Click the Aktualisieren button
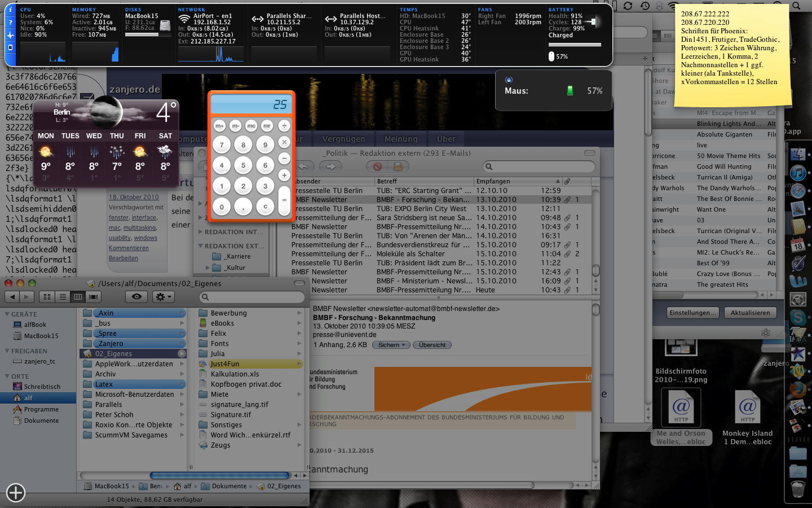This screenshot has height=508, width=812. 750,313
